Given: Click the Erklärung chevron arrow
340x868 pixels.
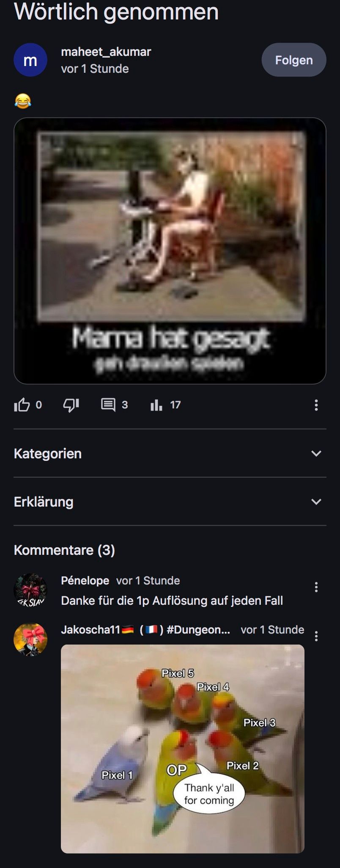Looking at the screenshot, I should pyautogui.click(x=316, y=502).
